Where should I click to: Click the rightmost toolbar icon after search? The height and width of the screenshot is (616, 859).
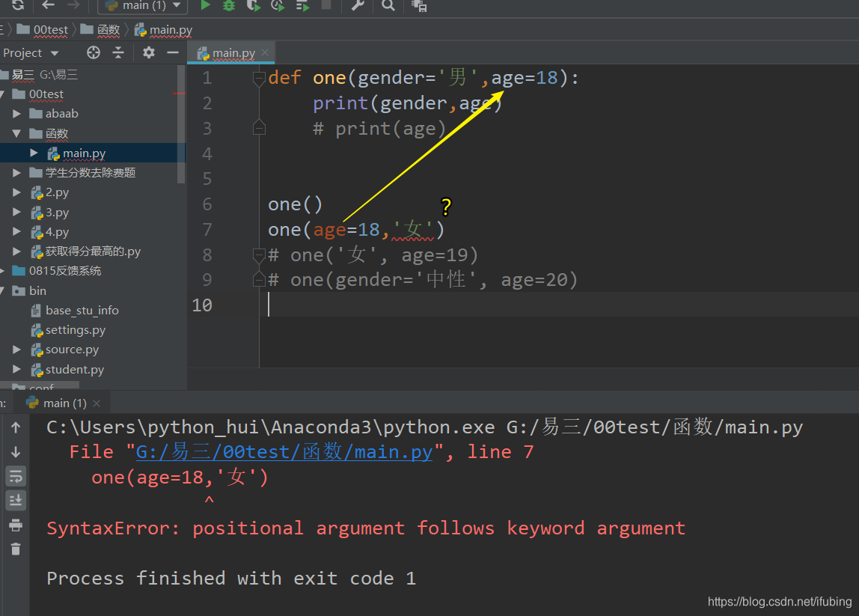tap(419, 5)
